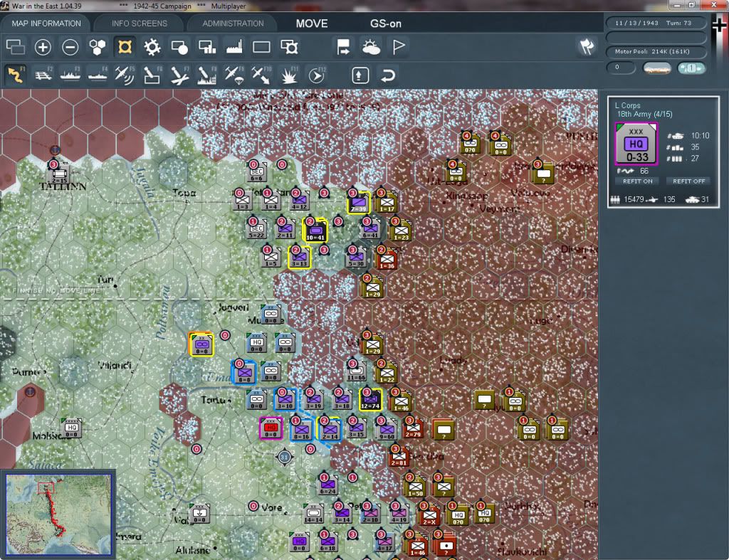Click the small field showing 0
The width and height of the screenshot is (729, 560).
621,68
